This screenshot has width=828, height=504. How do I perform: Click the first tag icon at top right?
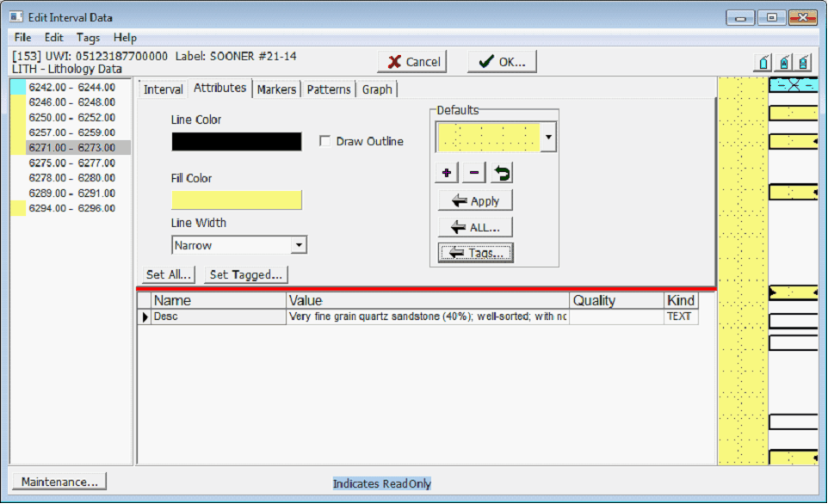(x=763, y=62)
